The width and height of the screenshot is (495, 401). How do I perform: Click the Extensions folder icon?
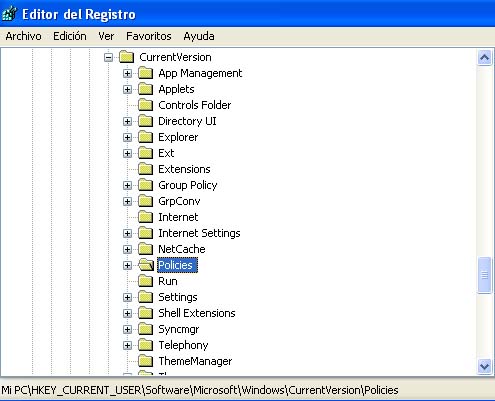pyautogui.click(x=146, y=169)
